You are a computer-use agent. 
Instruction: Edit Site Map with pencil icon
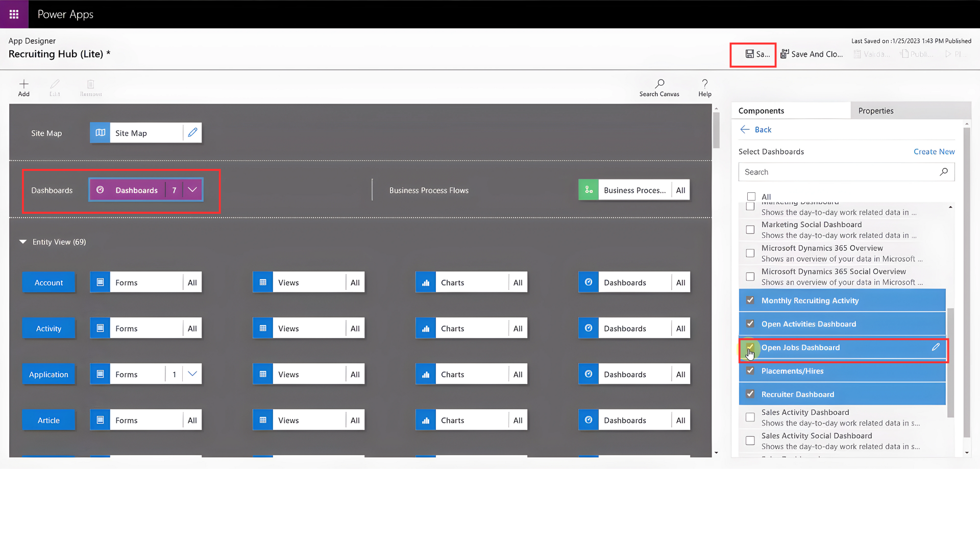click(x=192, y=133)
